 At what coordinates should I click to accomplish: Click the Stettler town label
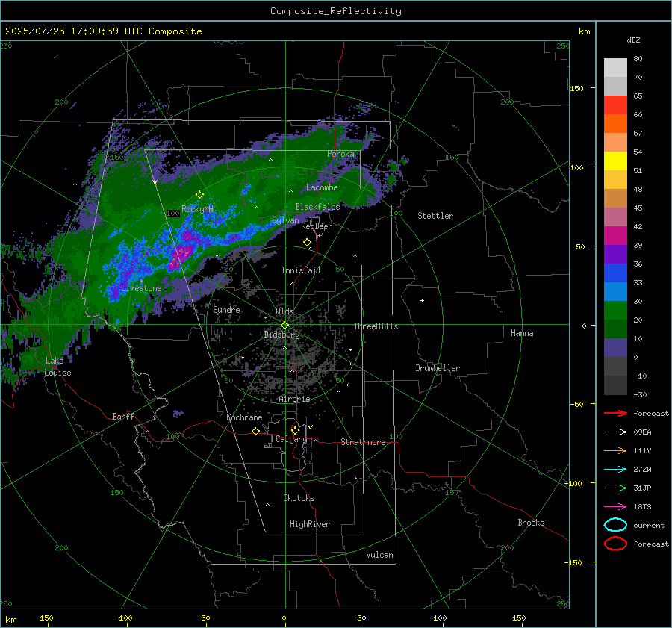435,216
